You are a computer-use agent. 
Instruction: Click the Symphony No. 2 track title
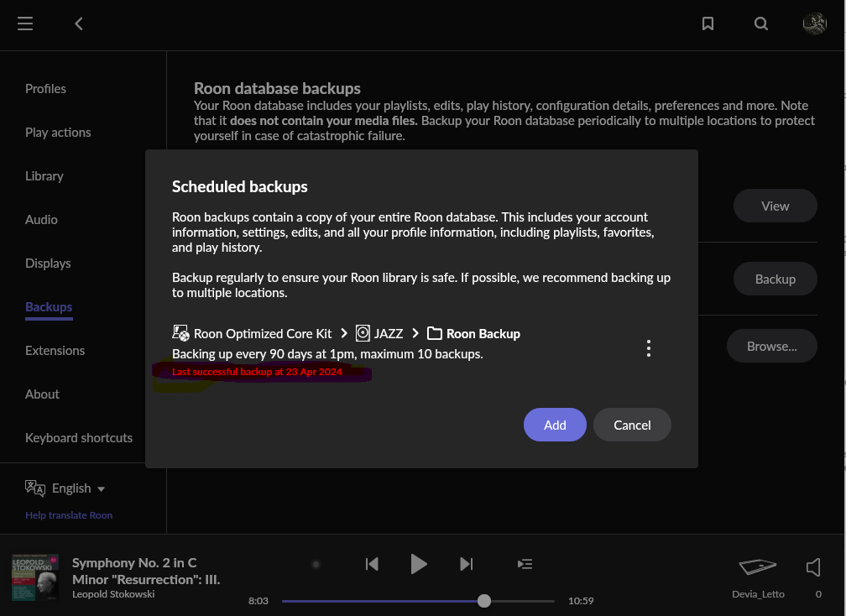(x=146, y=571)
